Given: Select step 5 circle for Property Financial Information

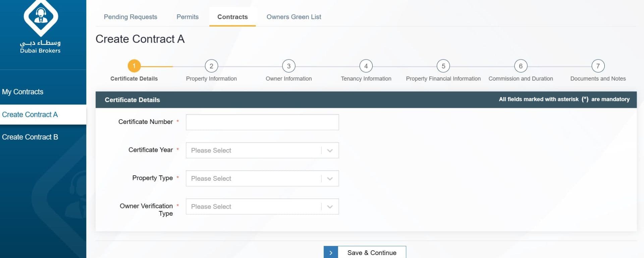Looking at the screenshot, I should [x=443, y=66].
